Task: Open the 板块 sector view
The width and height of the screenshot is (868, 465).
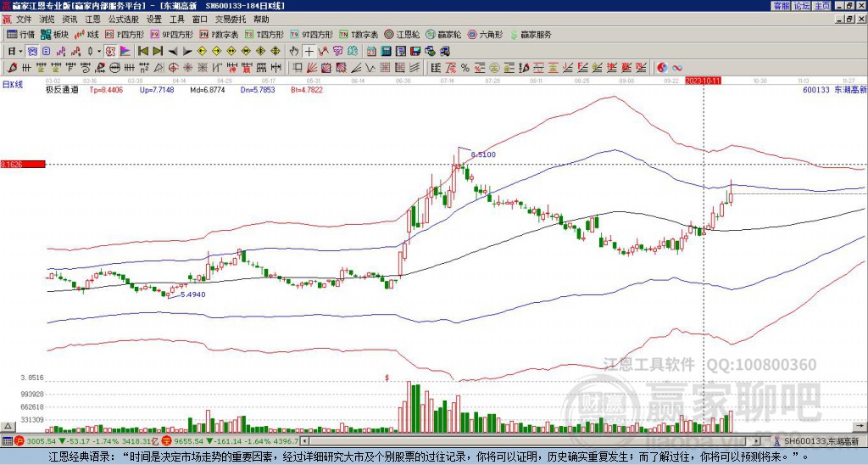Action: [54, 34]
